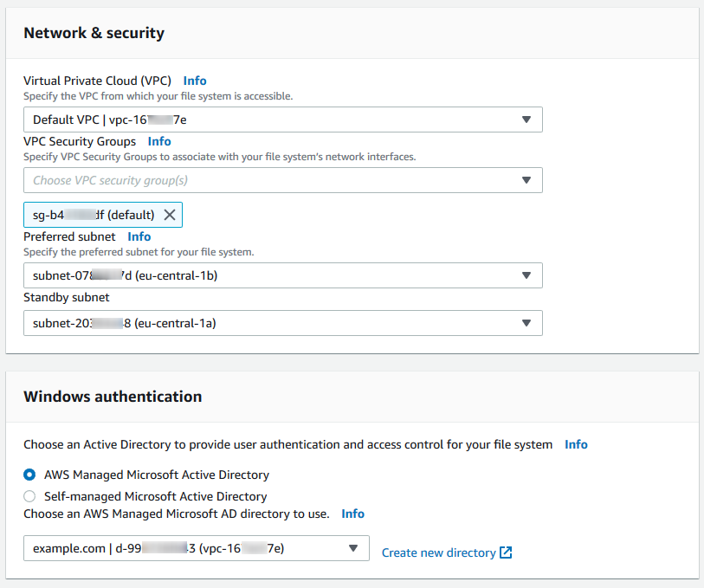Image resolution: width=704 pixels, height=588 pixels.
Task: Open the Preferred subnet dropdown arrow
Action: [526, 275]
